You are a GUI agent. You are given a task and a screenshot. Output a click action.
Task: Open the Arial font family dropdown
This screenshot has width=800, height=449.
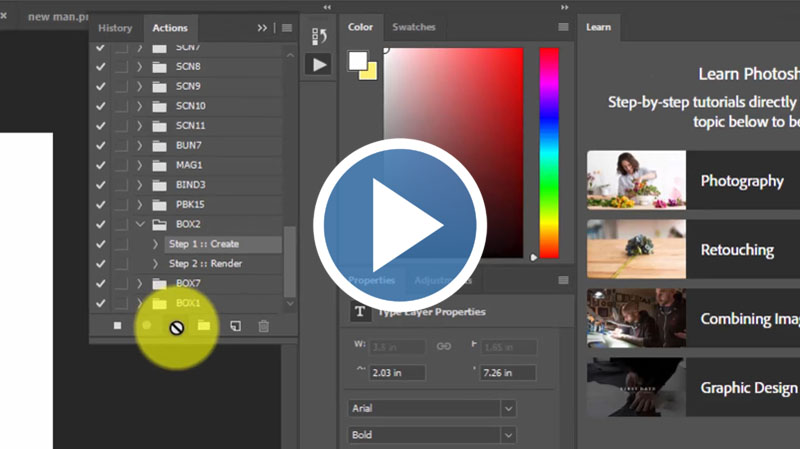pyautogui.click(x=509, y=409)
